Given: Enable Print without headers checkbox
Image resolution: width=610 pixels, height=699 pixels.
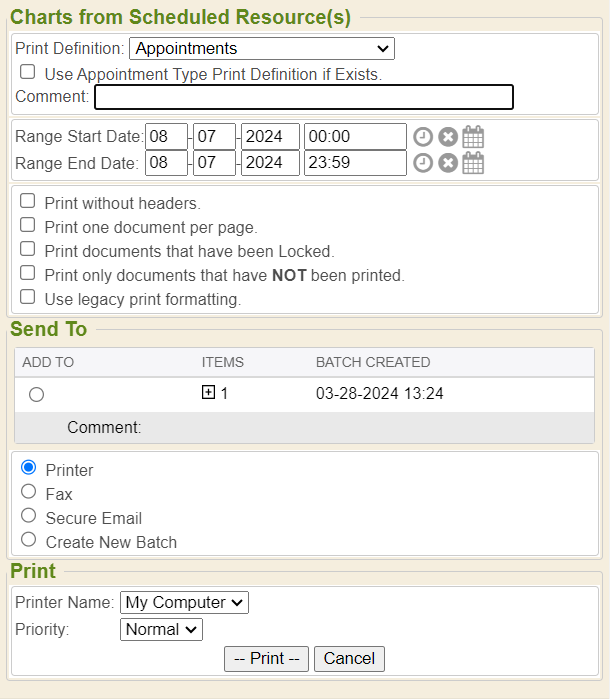Looking at the screenshot, I should pyautogui.click(x=28, y=201).
